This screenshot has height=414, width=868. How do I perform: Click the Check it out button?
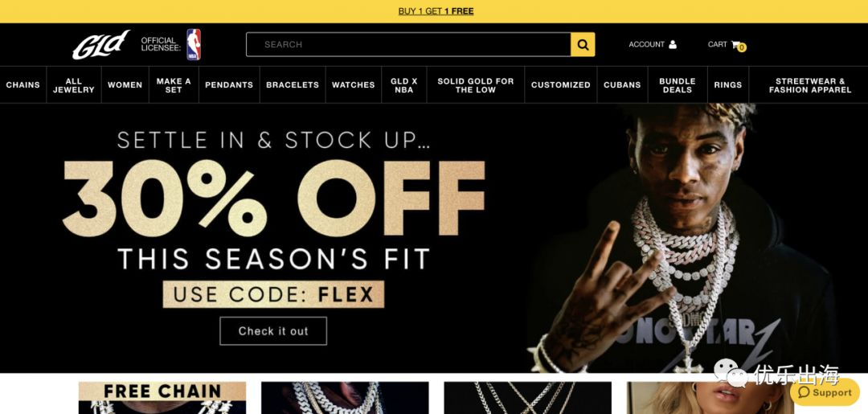coord(273,331)
